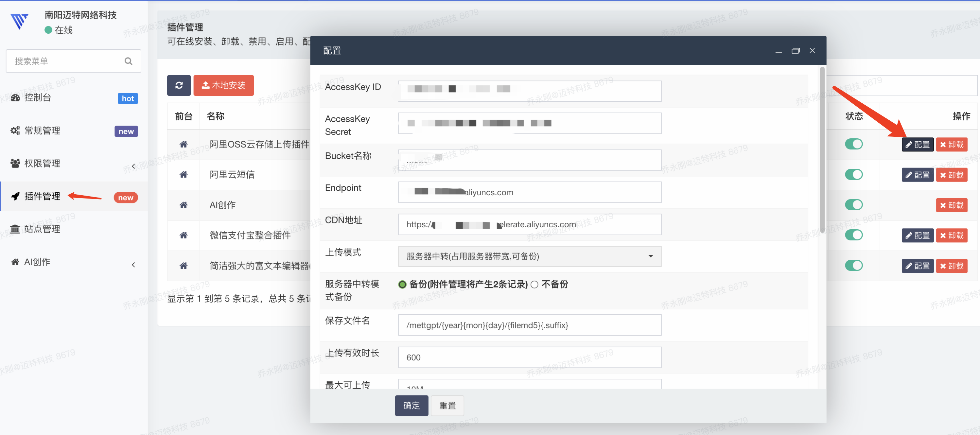The width and height of the screenshot is (980, 435).
Task: Click the 确定 confirm button
Action: (411, 405)
